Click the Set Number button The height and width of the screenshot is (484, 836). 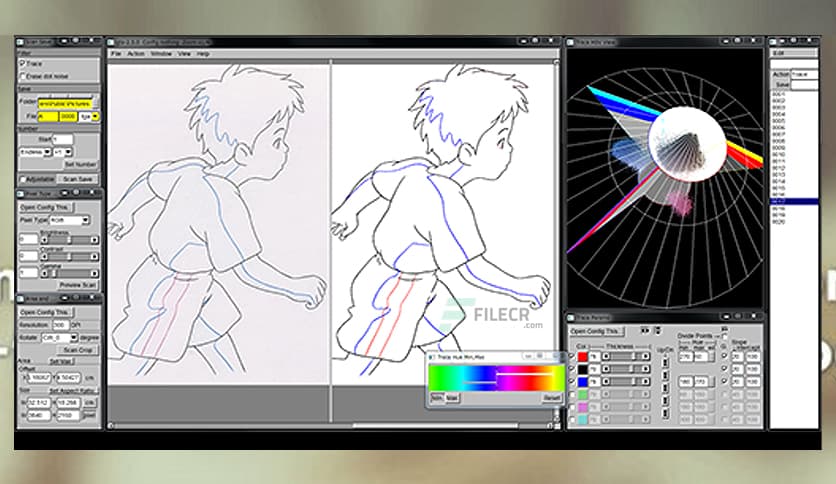pyautogui.click(x=81, y=164)
